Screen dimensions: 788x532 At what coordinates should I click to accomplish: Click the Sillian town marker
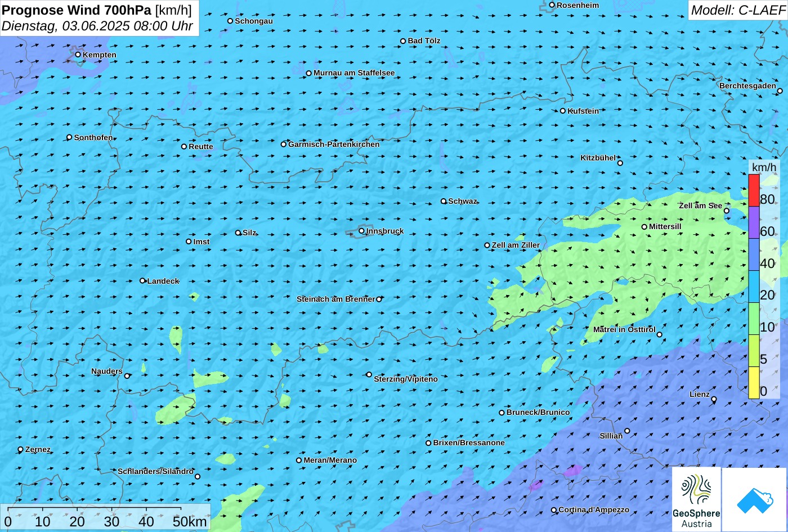(x=627, y=431)
